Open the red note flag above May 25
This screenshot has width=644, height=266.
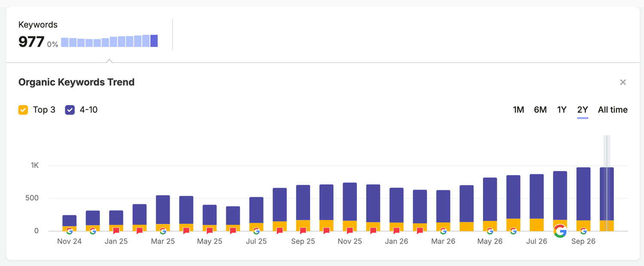point(210,231)
